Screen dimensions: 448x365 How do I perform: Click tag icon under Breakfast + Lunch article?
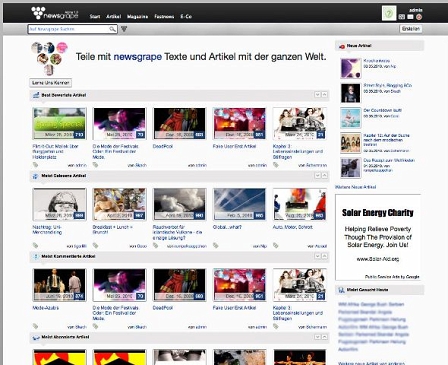pos(95,246)
